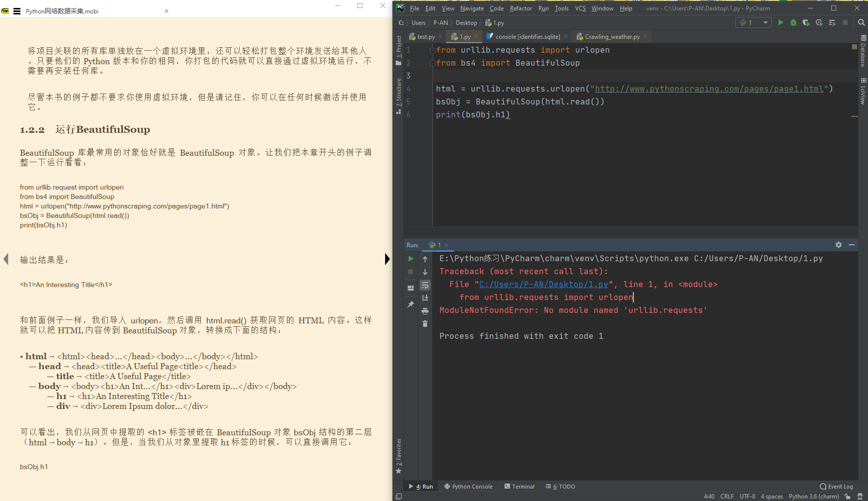Open the Tools menu
Image resolution: width=868 pixels, height=501 pixels.
(x=561, y=8)
